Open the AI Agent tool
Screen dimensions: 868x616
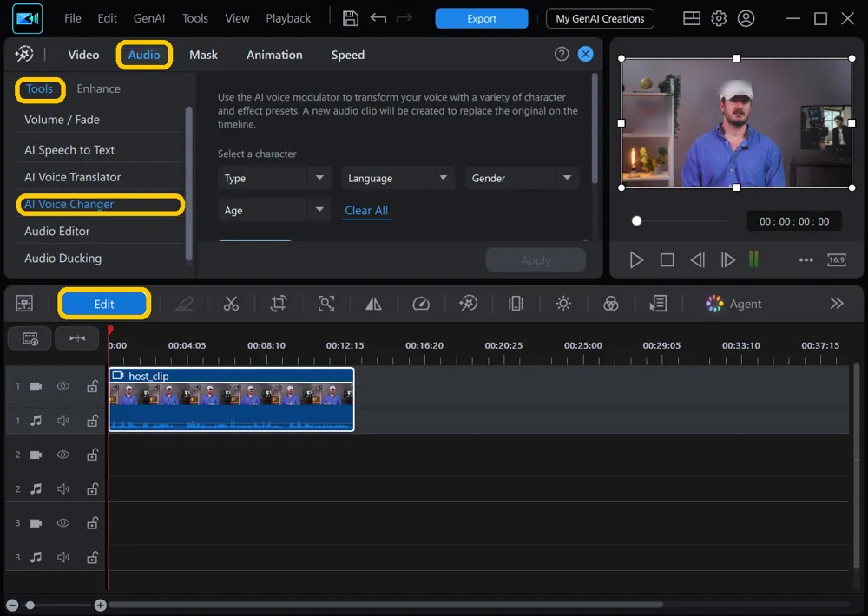point(733,304)
